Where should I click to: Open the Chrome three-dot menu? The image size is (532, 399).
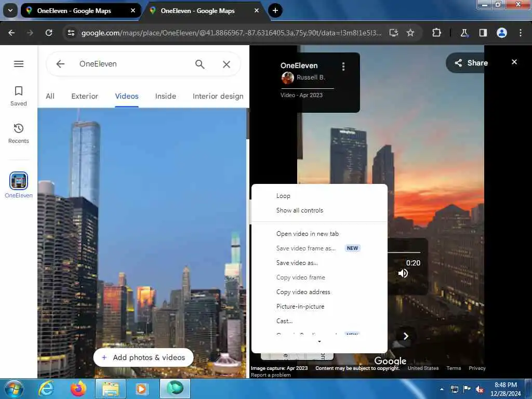(x=521, y=33)
